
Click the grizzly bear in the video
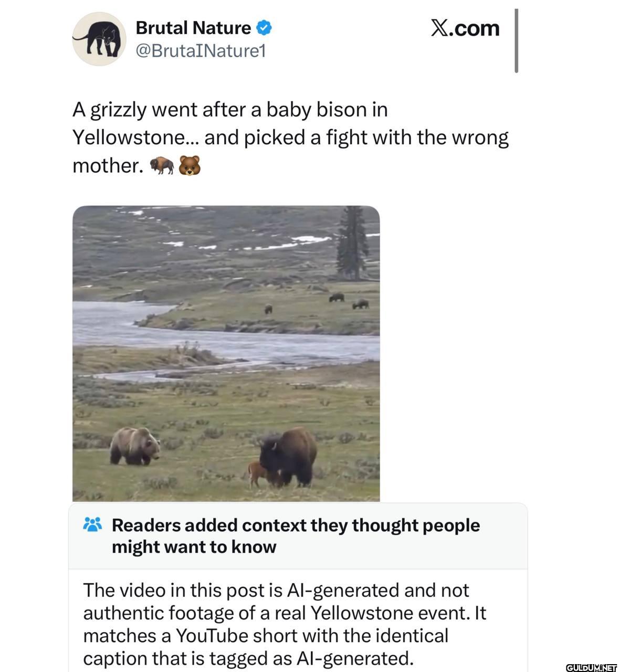coord(135,446)
